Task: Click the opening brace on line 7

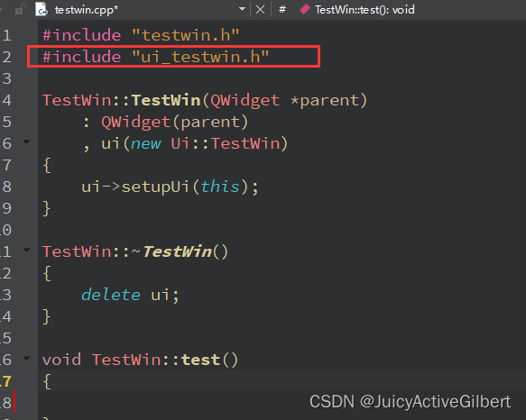Action: [47, 165]
